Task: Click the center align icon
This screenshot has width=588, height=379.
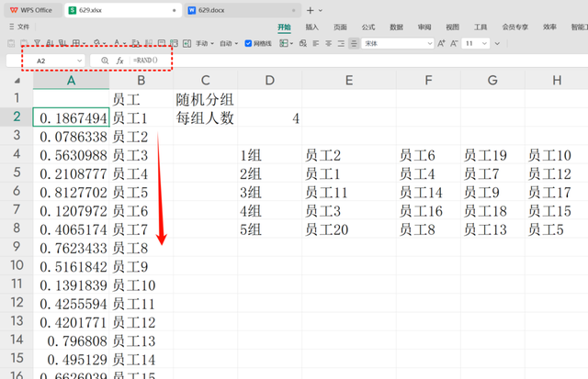Action: pos(329,43)
